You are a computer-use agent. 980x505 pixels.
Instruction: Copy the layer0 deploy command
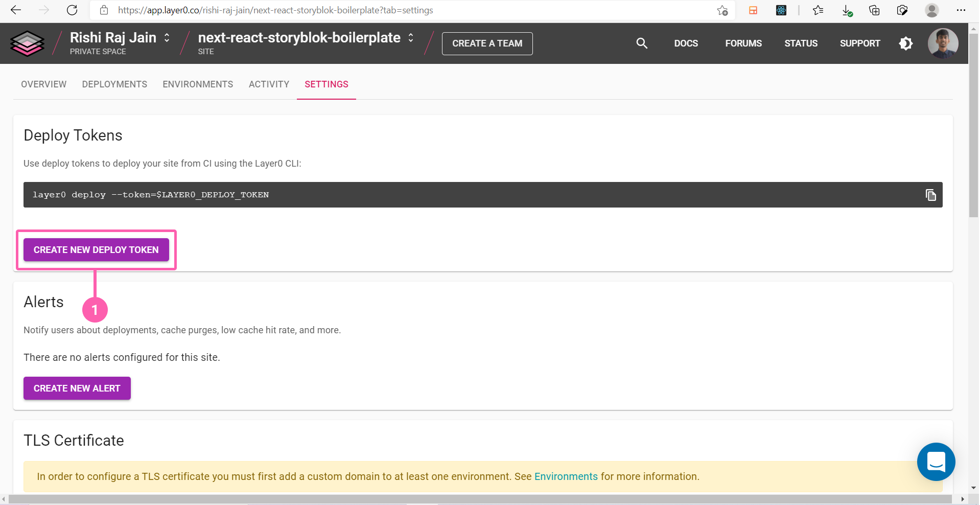click(930, 195)
